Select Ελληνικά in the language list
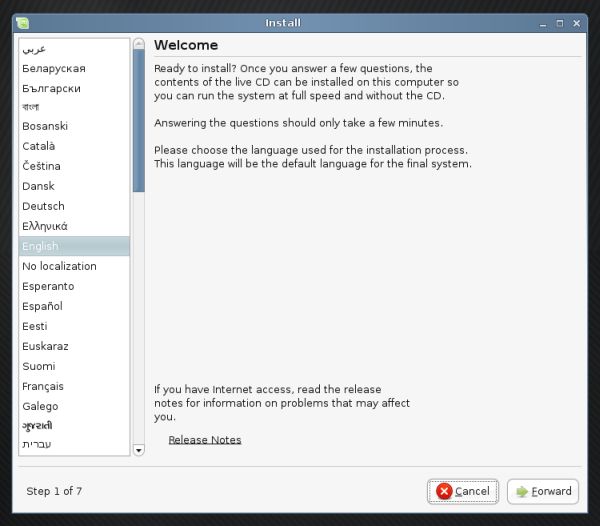Screen dimensions: 600x526 tap(74, 226)
